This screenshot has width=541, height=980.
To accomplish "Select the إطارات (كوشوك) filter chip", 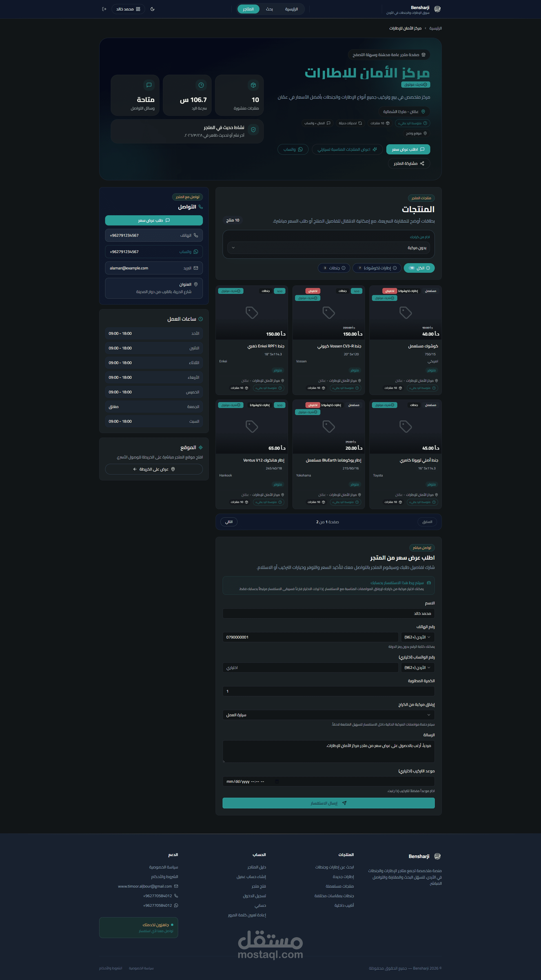I will point(377,268).
